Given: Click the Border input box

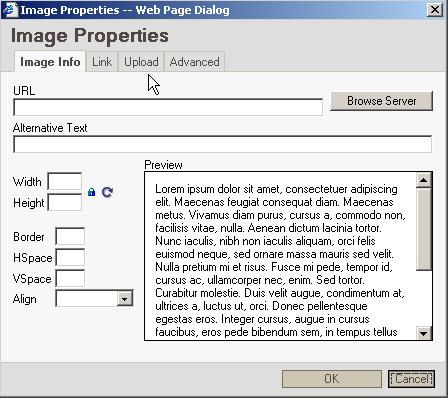Looking at the screenshot, I should pos(70,236).
